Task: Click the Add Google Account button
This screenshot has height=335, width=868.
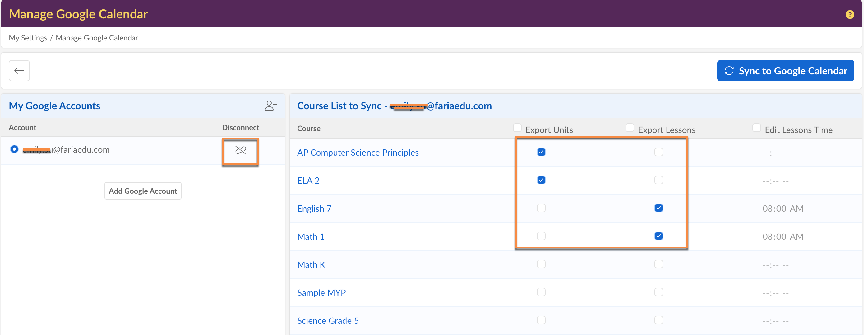Action: click(x=142, y=191)
